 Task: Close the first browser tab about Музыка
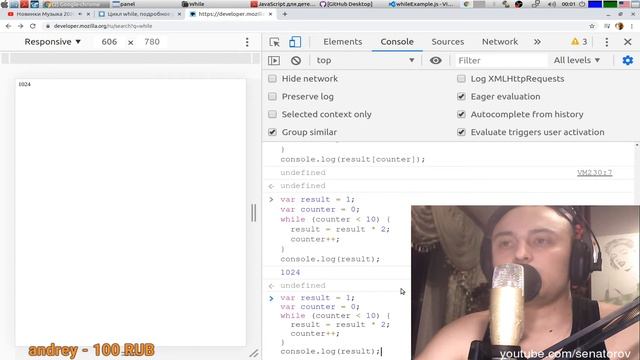click(x=88, y=14)
